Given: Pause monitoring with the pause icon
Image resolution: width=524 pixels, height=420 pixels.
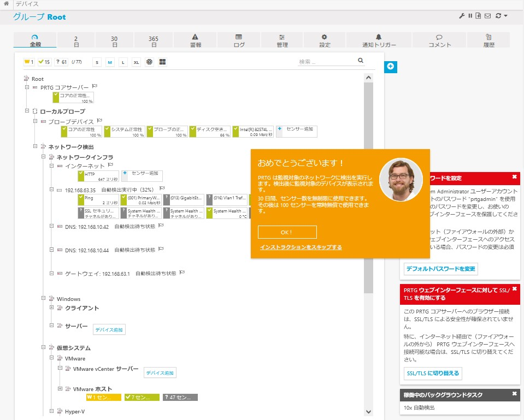Looking at the screenshot, I should point(470,16).
